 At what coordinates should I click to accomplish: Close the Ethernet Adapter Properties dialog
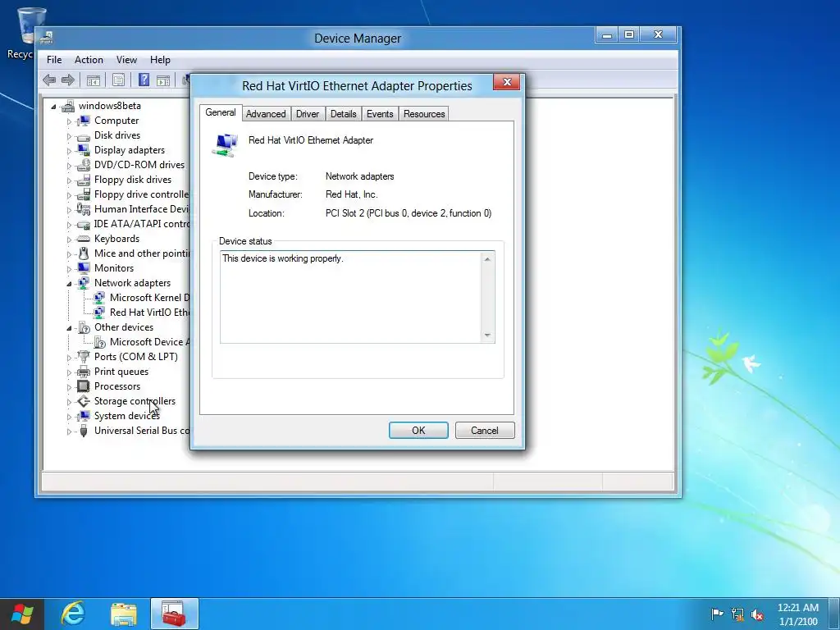point(507,82)
